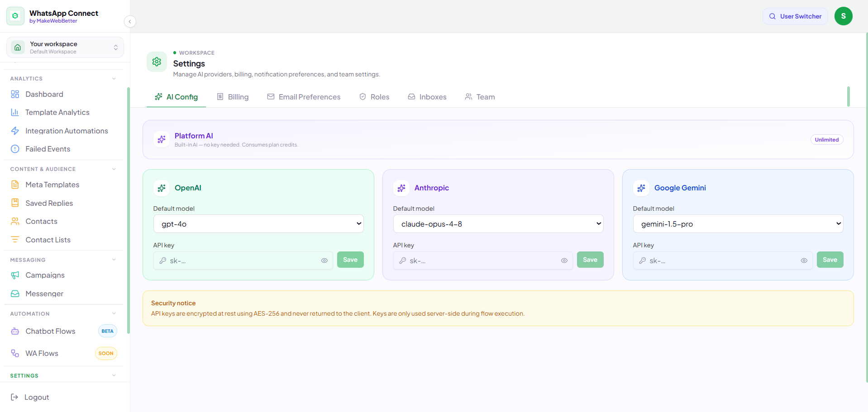Viewport: 868px width, 412px height.
Task: Open the Anthropic default model dropdown
Action: pos(498,224)
